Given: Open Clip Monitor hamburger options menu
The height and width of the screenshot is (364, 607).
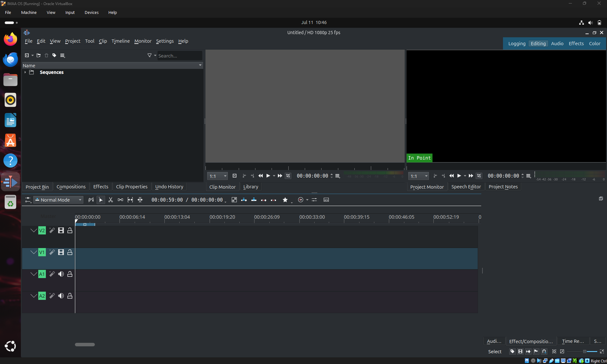Looking at the screenshot, I should point(338,176).
